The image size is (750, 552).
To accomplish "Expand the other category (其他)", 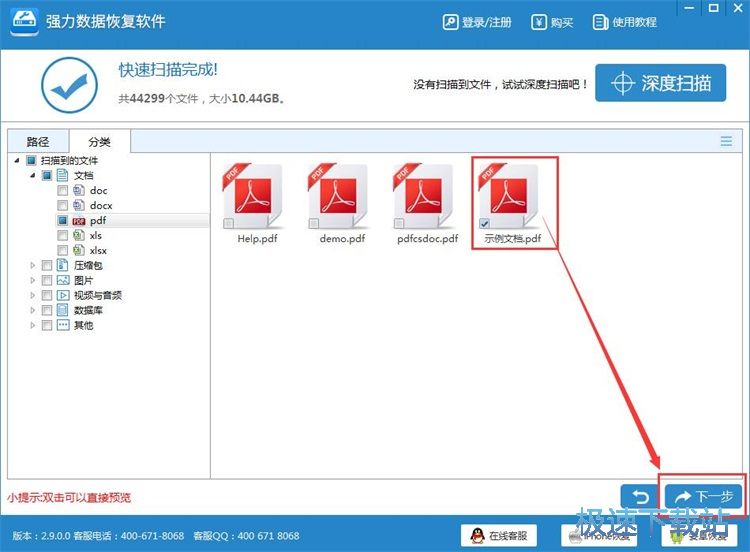I will pos(33,325).
